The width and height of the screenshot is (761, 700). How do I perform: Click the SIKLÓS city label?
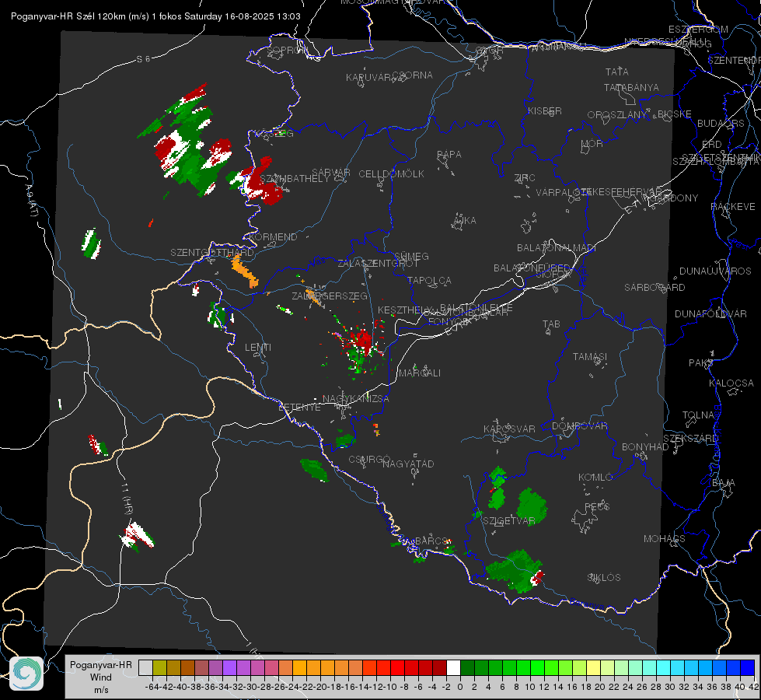(604, 578)
